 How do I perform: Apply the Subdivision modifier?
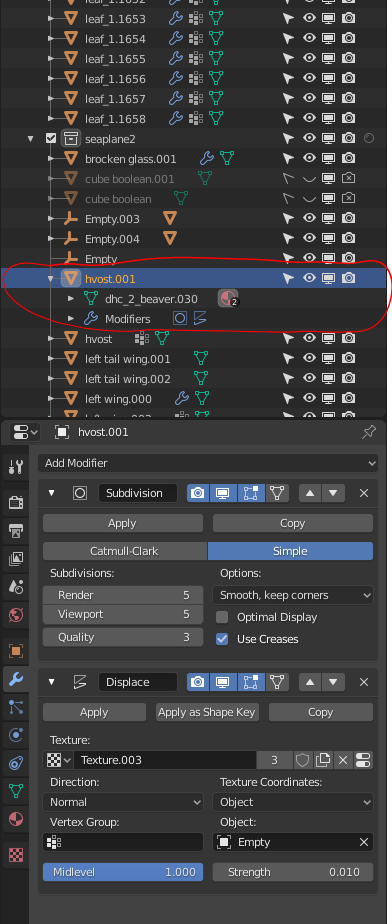click(123, 523)
